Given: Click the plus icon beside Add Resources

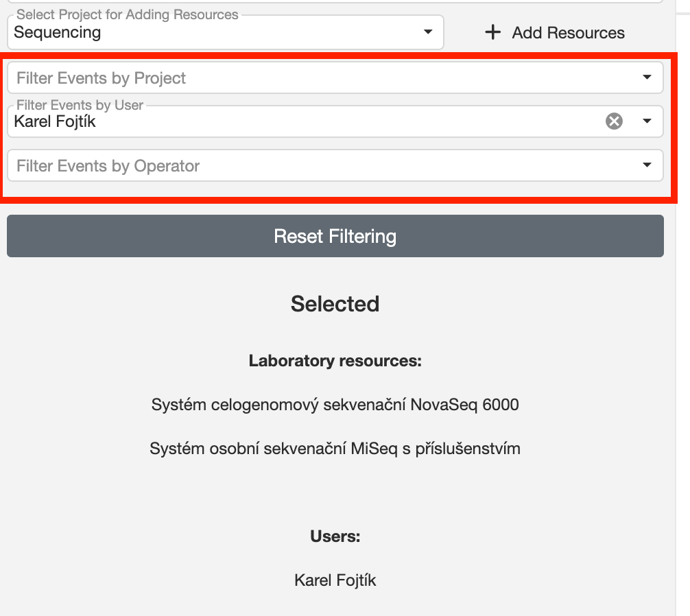Looking at the screenshot, I should click(x=492, y=32).
